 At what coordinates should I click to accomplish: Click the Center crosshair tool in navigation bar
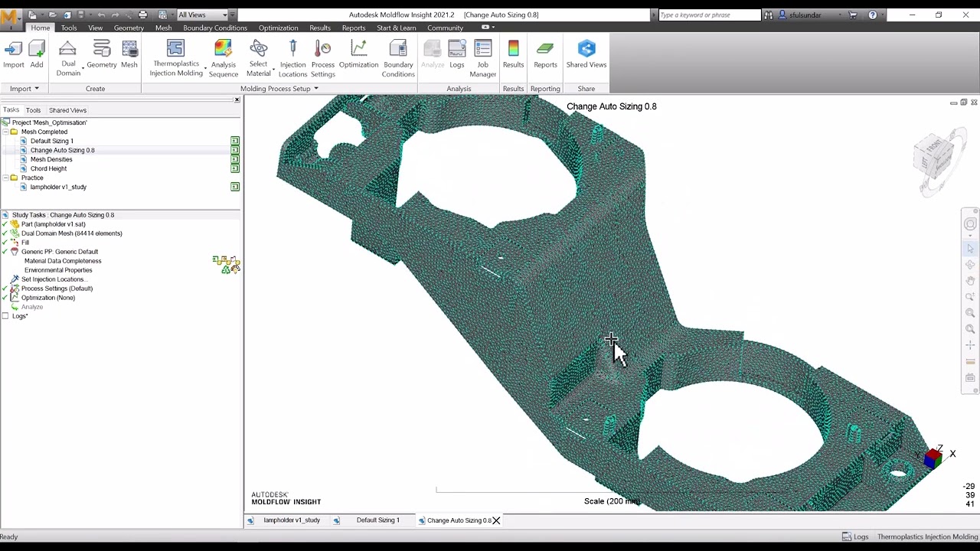[x=970, y=345]
